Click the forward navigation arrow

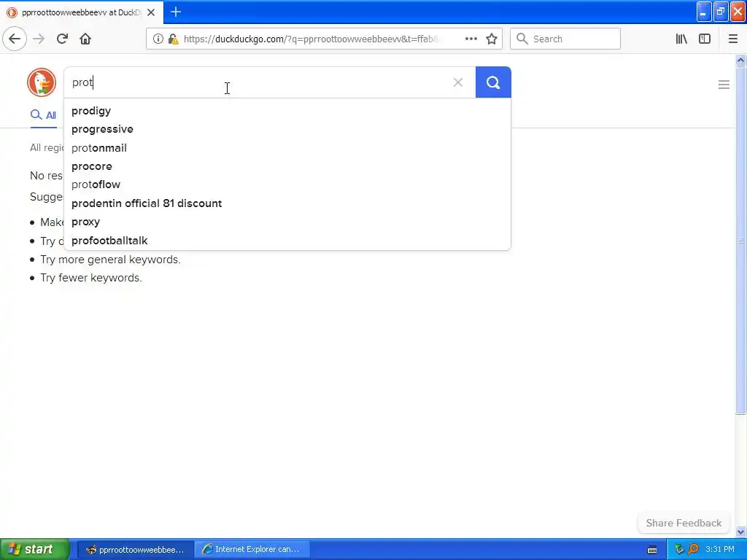39,39
